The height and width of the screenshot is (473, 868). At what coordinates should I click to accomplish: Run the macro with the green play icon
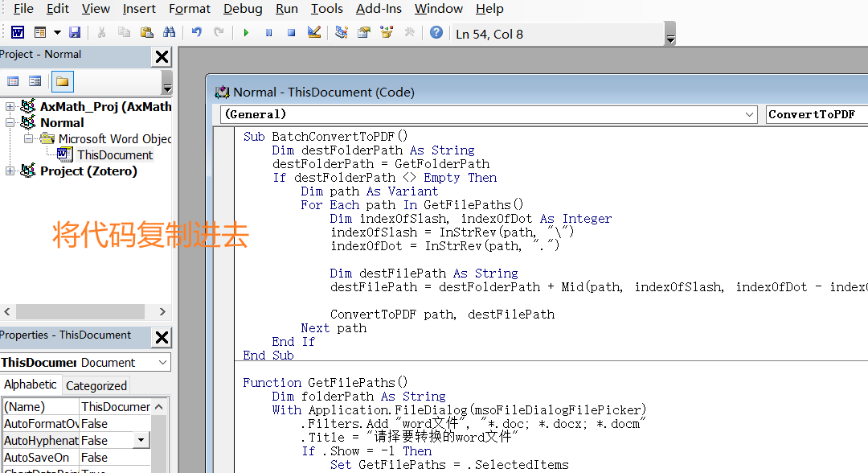(246, 33)
